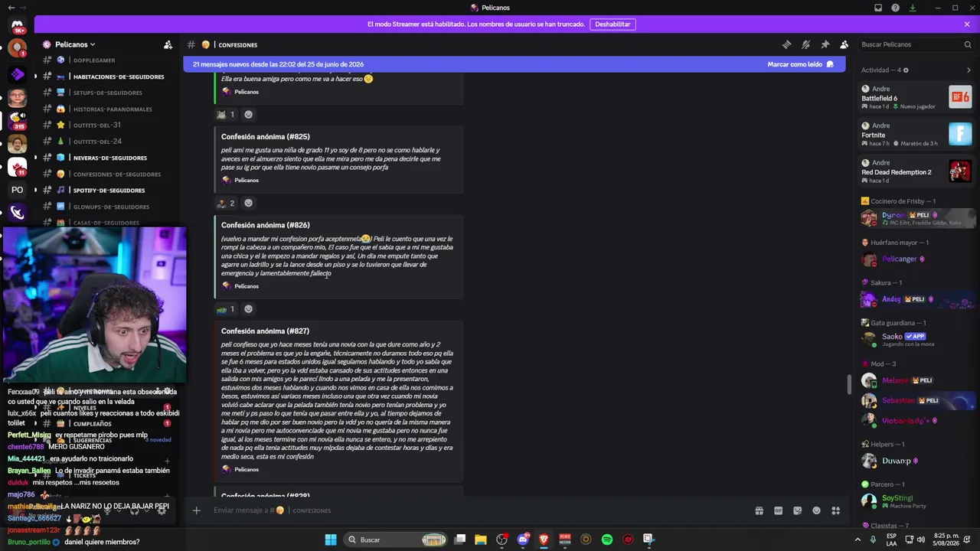Show hidden system tray icons chevron

[x=859, y=540]
